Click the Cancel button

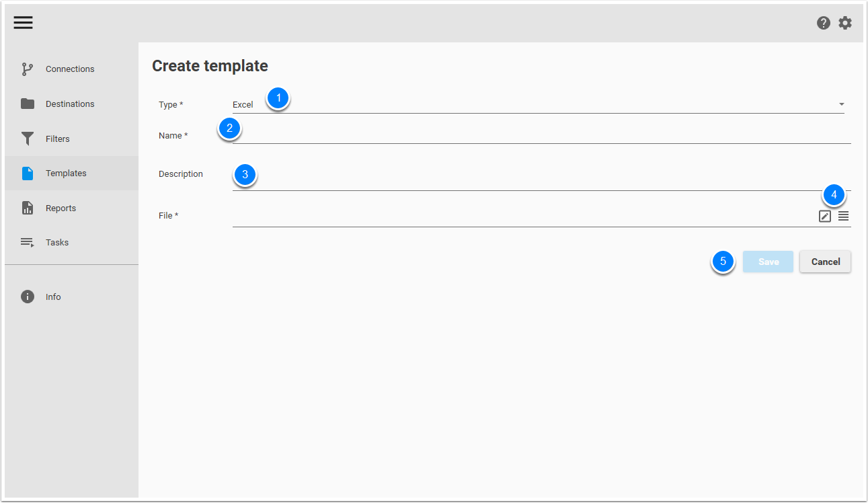point(825,262)
